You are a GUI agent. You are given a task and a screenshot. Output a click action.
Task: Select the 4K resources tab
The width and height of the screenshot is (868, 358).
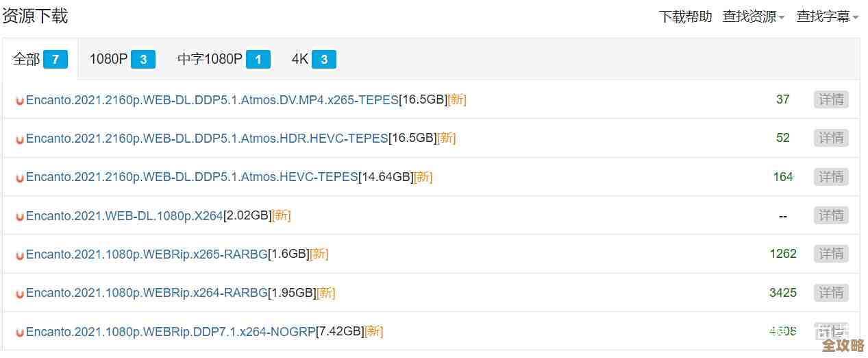313,60
